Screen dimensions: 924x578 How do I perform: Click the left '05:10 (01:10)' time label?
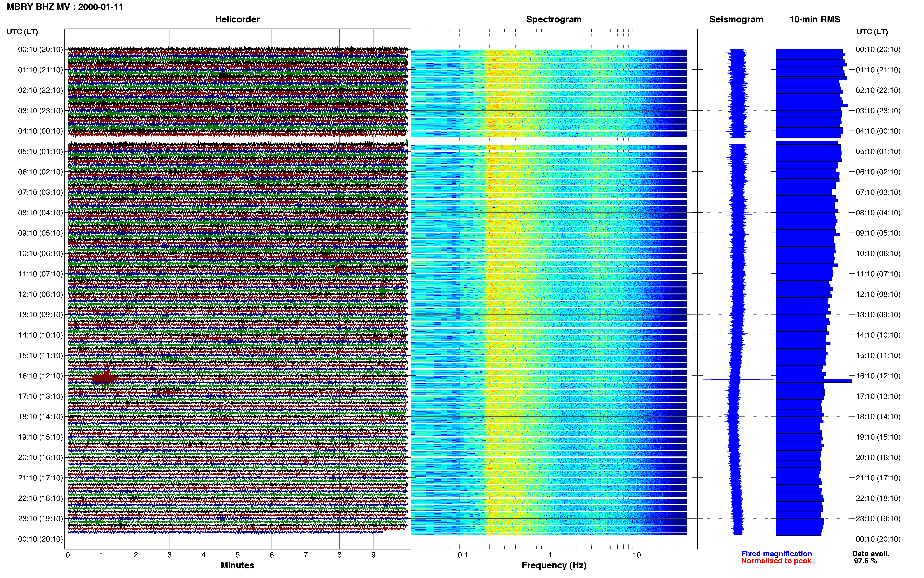pyautogui.click(x=41, y=151)
